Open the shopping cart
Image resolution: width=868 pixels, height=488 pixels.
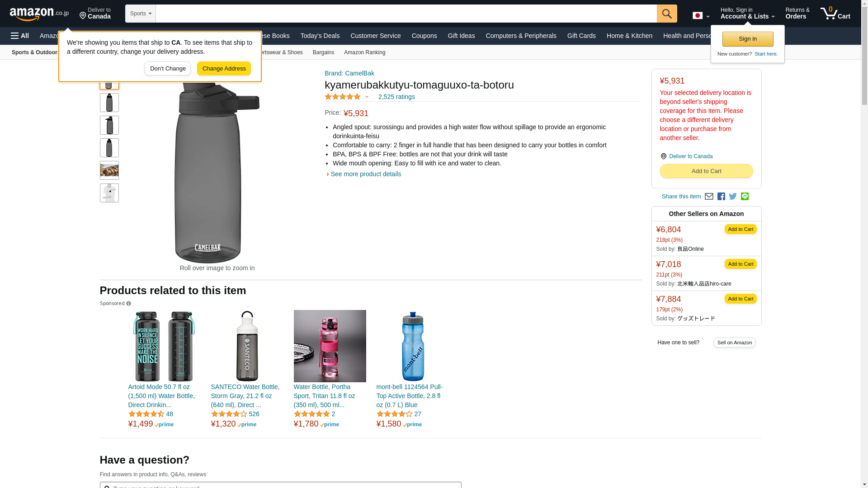tap(835, 14)
